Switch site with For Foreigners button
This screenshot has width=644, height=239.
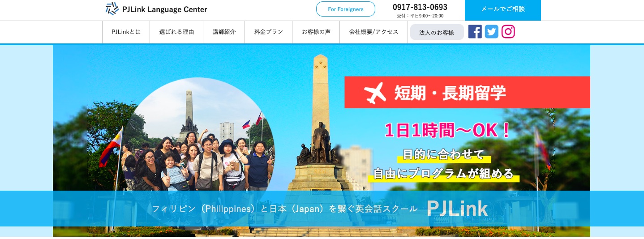click(345, 9)
